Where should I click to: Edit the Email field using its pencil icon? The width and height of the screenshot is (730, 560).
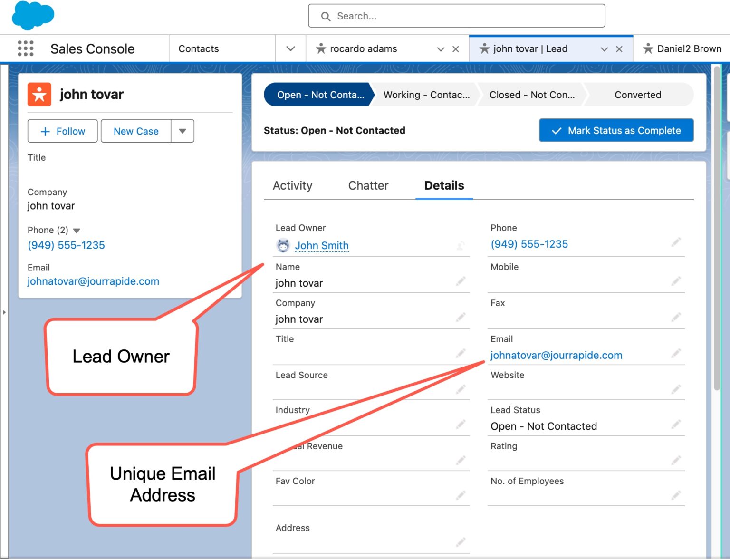click(x=676, y=353)
